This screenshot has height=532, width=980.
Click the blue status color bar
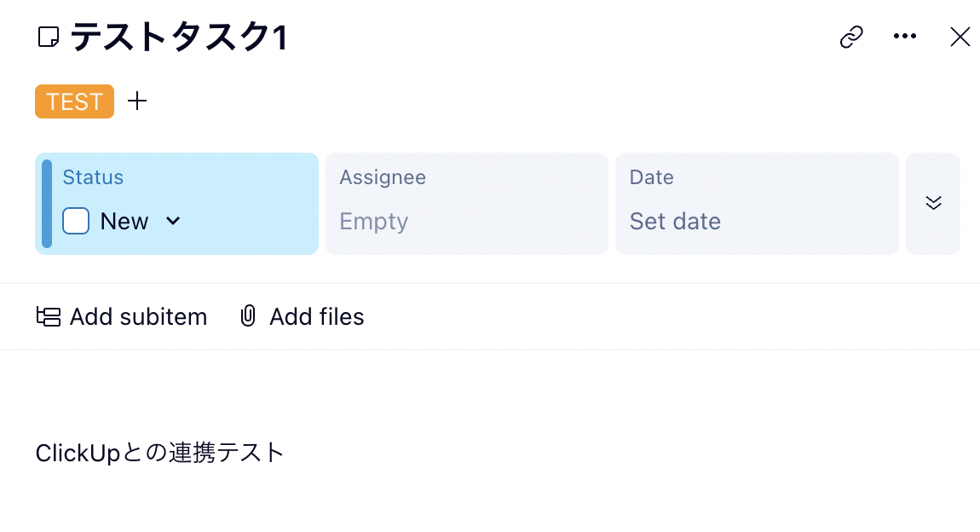click(47, 204)
